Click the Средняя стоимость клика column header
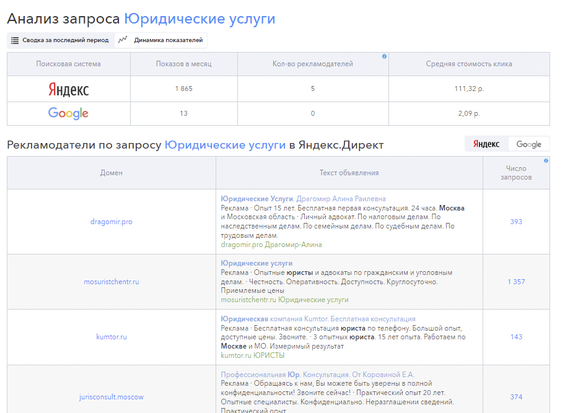 click(x=469, y=64)
